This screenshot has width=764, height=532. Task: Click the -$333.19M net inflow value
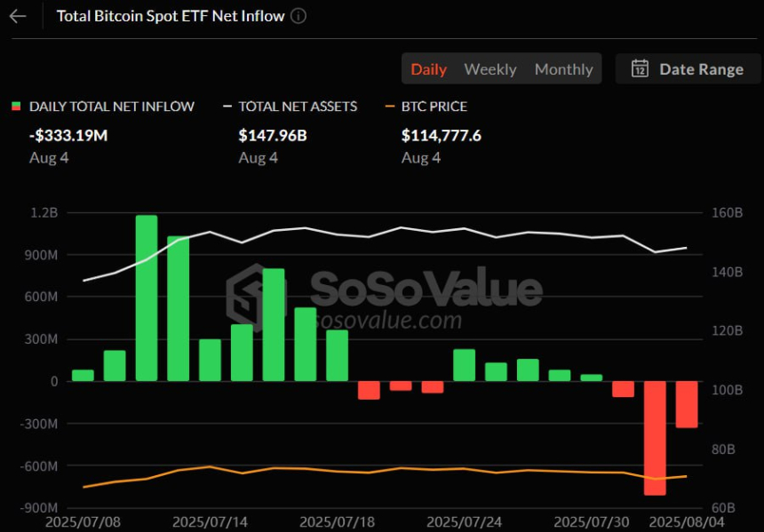(x=69, y=136)
